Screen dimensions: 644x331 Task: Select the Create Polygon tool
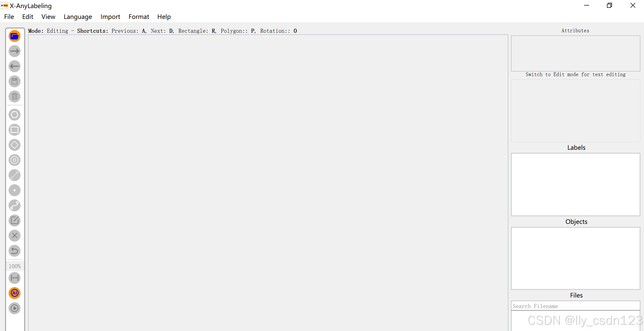click(x=15, y=115)
